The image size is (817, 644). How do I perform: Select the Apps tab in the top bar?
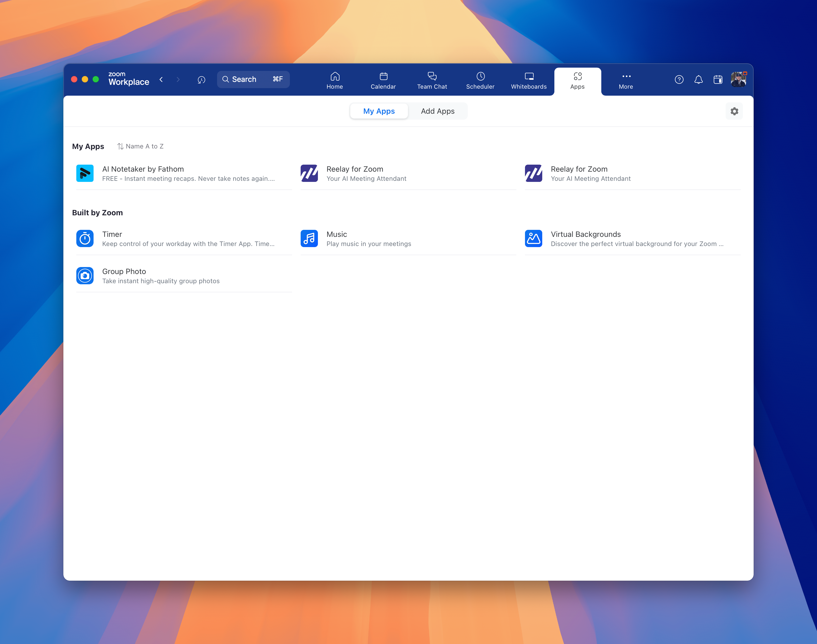click(x=577, y=81)
